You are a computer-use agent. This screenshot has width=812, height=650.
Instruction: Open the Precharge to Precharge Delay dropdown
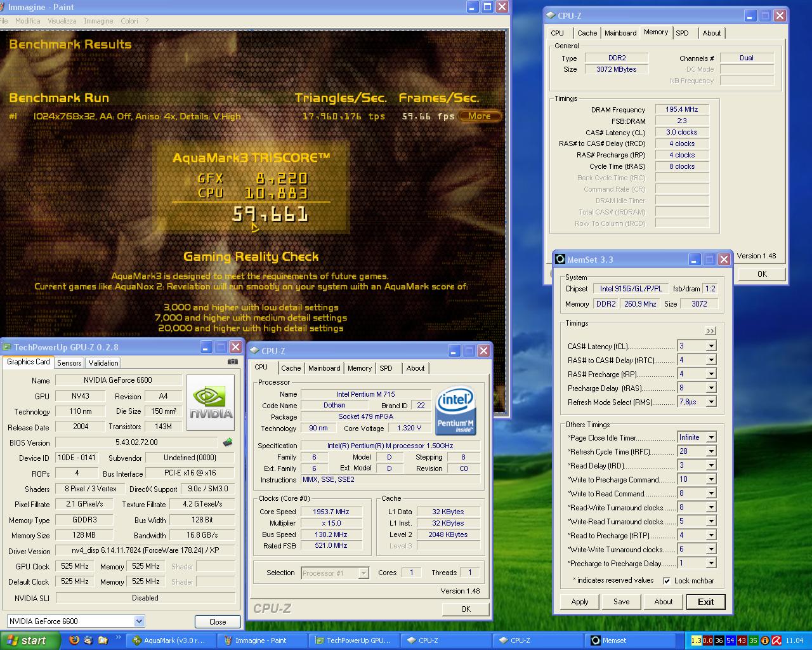coord(711,564)
